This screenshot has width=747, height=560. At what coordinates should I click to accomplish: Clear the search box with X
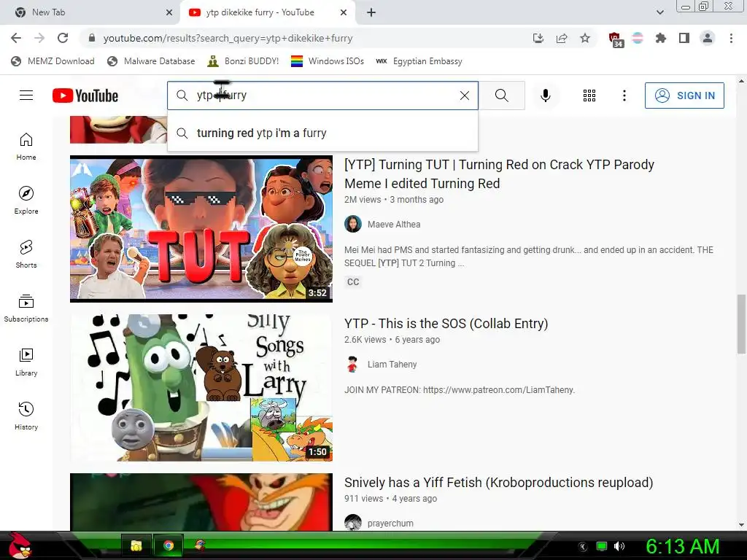point(465,96)
